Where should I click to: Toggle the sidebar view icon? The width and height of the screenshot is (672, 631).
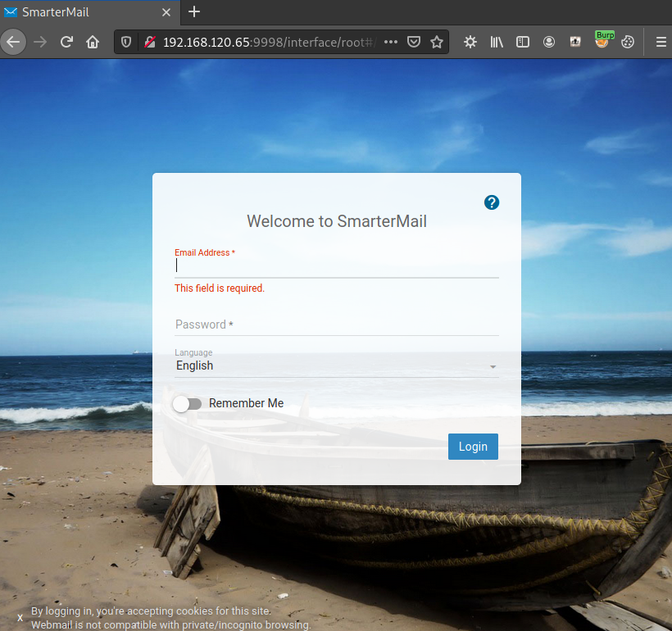tap(523, 42)
